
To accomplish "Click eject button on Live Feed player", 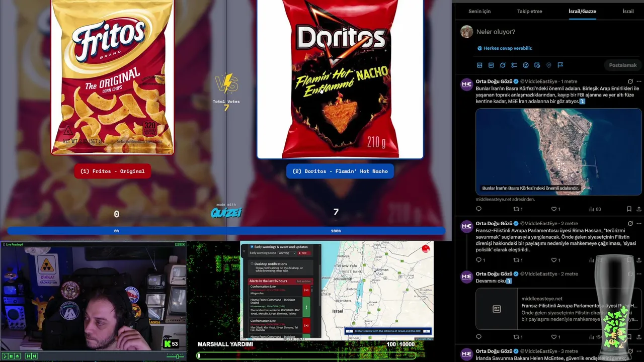I will click(17, 356).
